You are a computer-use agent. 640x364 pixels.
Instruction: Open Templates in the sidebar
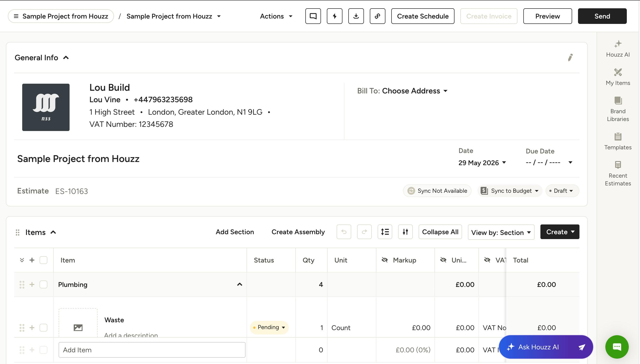pyautogui.click(x=618, y=142)
